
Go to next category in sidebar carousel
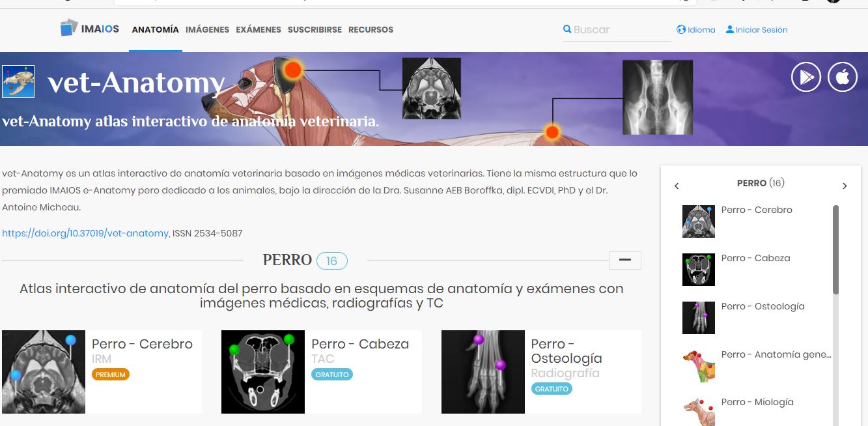pyautogui.click(x=845, y=186)
